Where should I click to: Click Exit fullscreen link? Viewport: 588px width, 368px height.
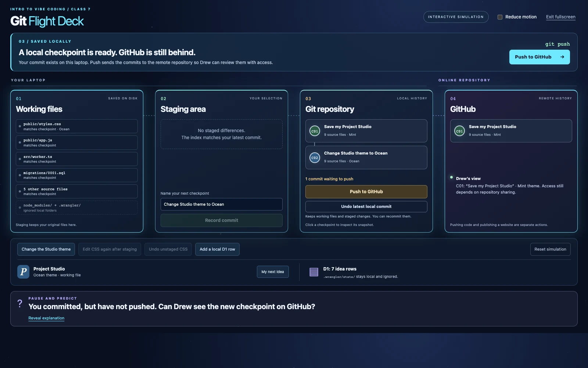pyautogui.click(x=560, y=17)
